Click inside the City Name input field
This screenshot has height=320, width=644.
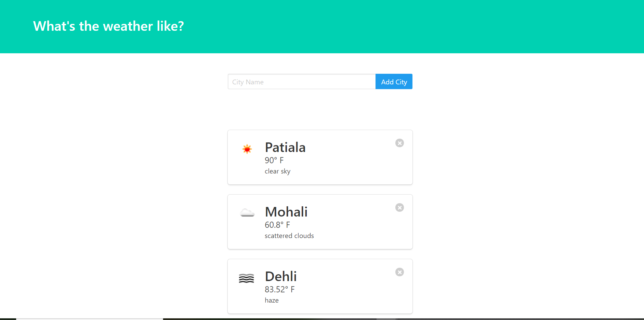click(301, 81)
